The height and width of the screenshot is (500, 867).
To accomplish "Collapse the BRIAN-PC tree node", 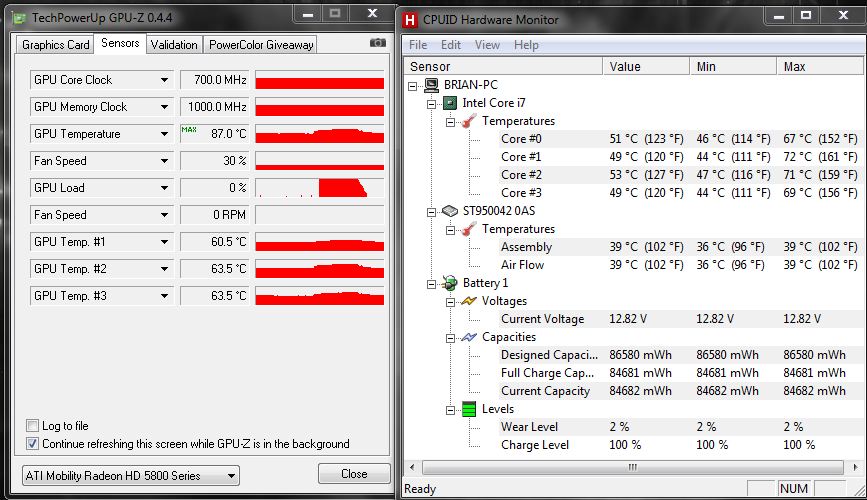I will [412, 86].
